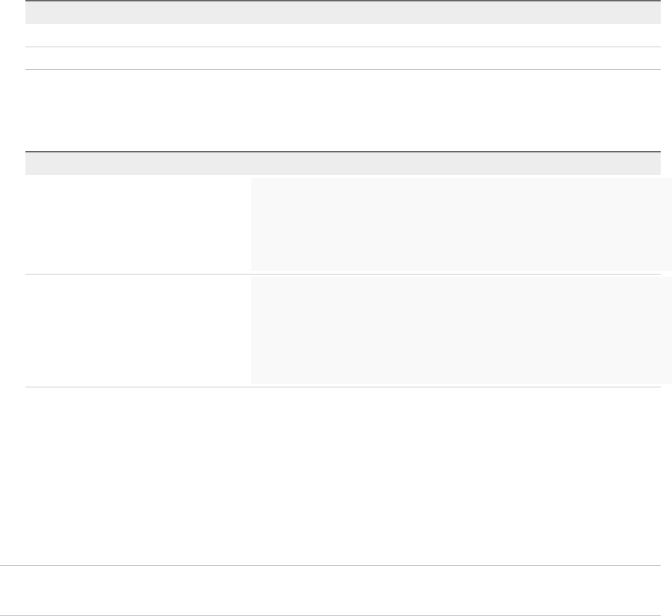Click the dark top border of second table

tap(343, 152)
